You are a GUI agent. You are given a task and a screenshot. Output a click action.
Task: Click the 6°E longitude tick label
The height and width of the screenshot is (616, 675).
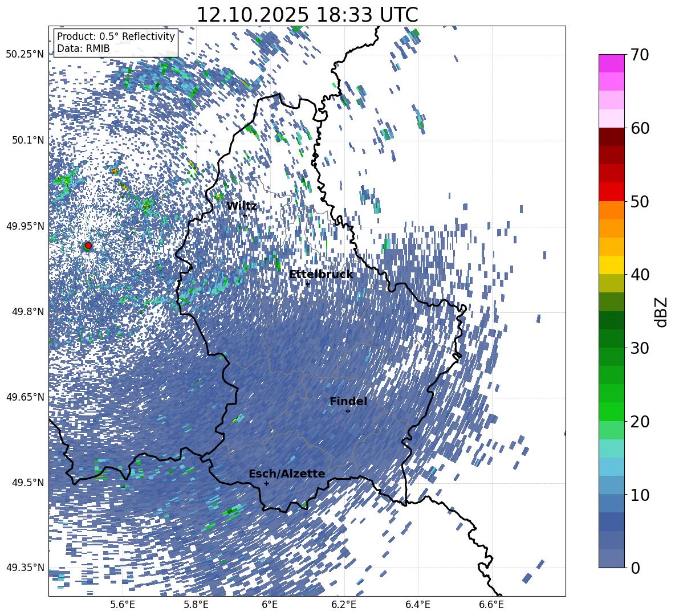270,605
